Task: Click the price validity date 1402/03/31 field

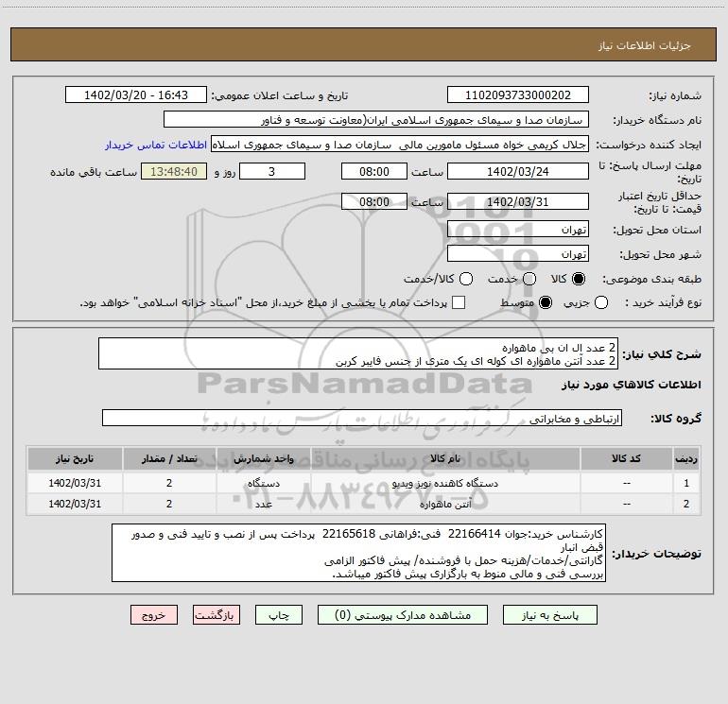Action: 518,201
